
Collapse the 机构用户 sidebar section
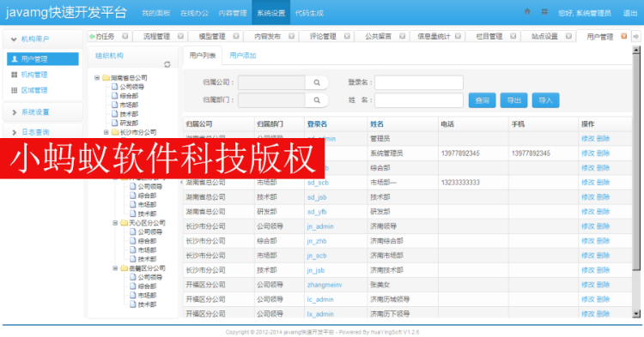coord(43,39)
